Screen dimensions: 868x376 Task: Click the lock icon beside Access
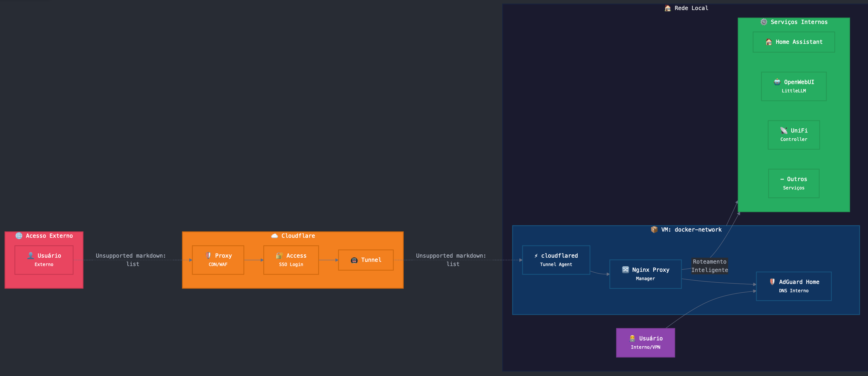pos(279,256)
